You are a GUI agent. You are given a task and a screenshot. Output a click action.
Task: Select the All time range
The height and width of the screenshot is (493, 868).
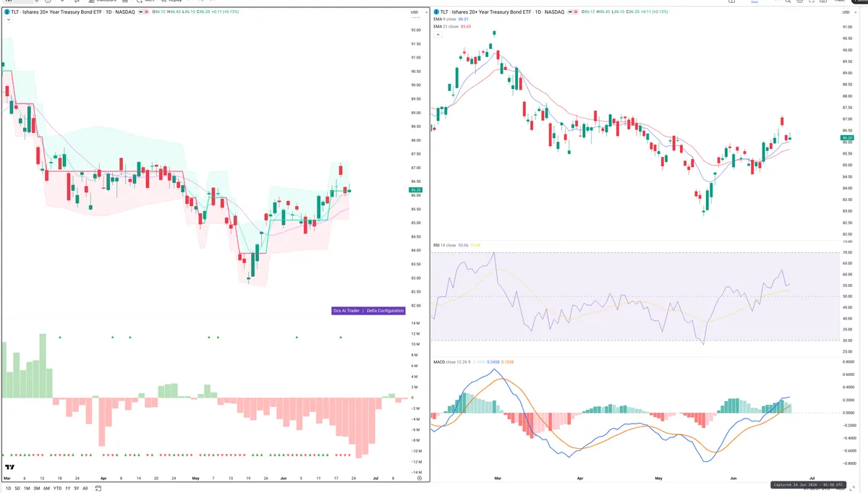(85, 489)
